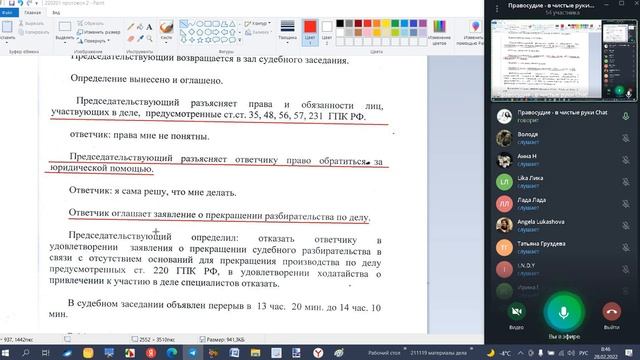Expand the shapes gallery more arrow
The image size is (640, 360).
pos(240,40)
